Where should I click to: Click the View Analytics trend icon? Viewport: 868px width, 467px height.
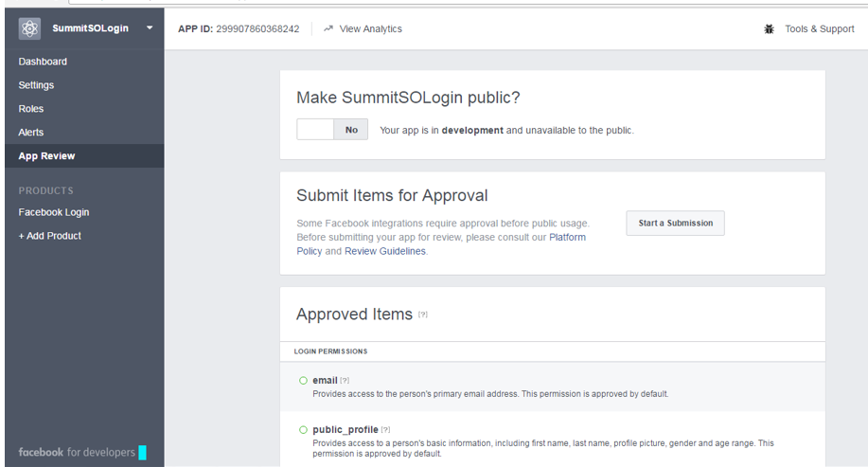pos(328,29)
